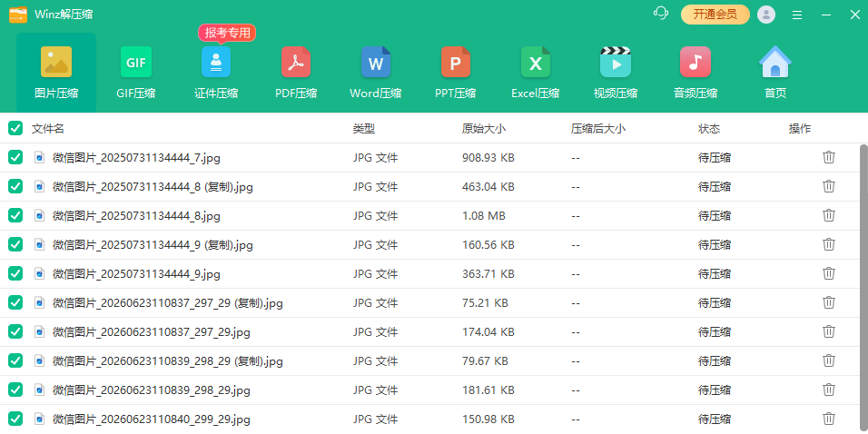Uncheck file 20260623110837_297_29.jpg
The image size is (868, 434).
point(15,331)
